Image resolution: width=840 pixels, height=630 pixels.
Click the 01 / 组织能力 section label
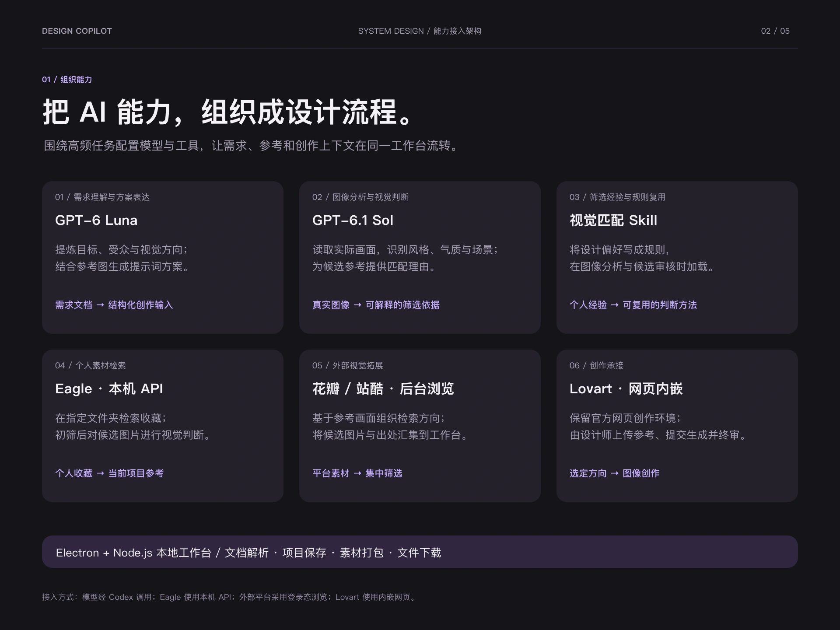coord(67,80)
